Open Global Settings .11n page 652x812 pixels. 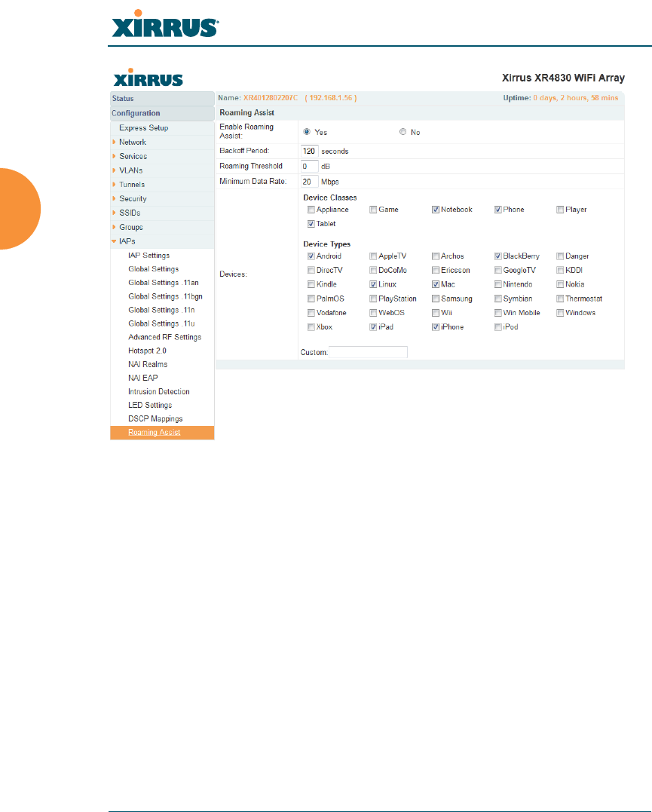[x=161, y=310]
